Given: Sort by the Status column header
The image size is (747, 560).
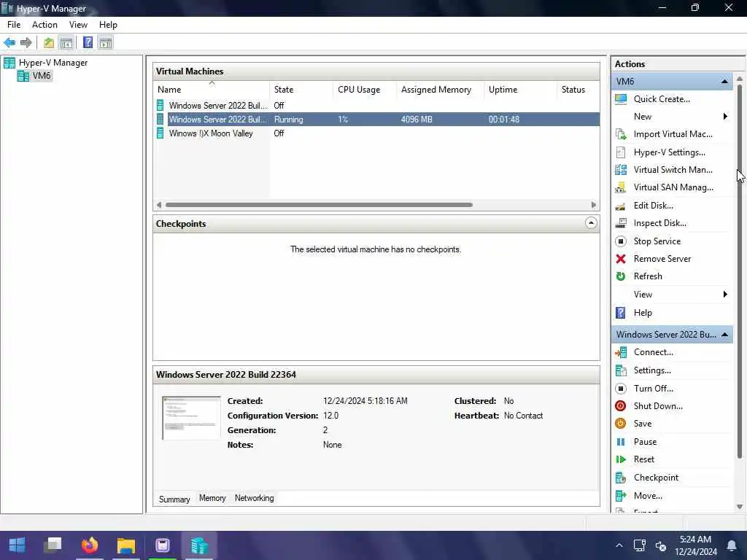Looking at the screenshot, I should (578, 90).
